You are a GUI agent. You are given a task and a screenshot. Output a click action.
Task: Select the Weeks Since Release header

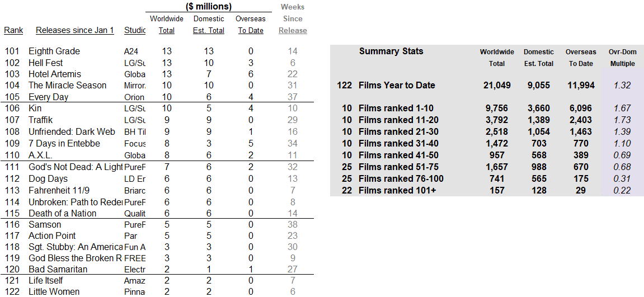293,19
